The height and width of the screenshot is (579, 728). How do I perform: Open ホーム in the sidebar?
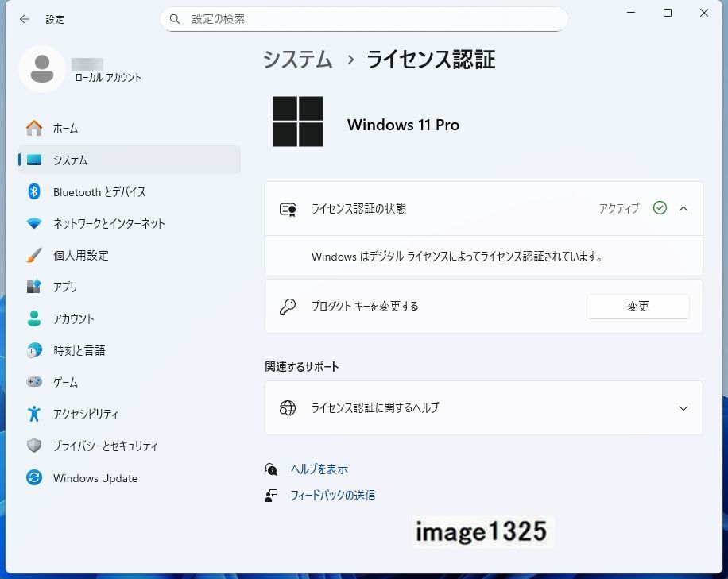pyautogui.click(x=129, y=128)
